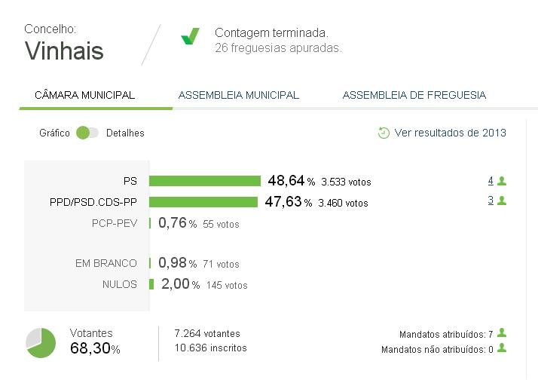Toggle the Gráfico/Detalhes switch
This screenshot has height=392, width=538.
(87, 133)
